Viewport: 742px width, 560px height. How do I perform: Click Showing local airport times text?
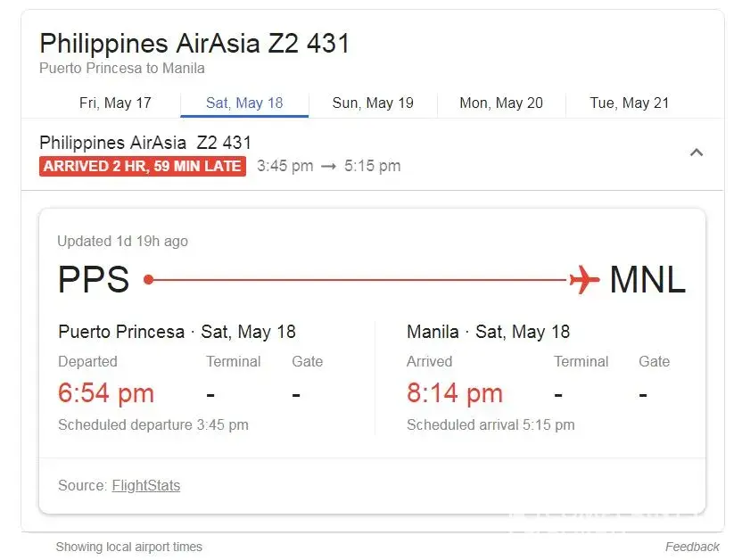tap(129, 547)
